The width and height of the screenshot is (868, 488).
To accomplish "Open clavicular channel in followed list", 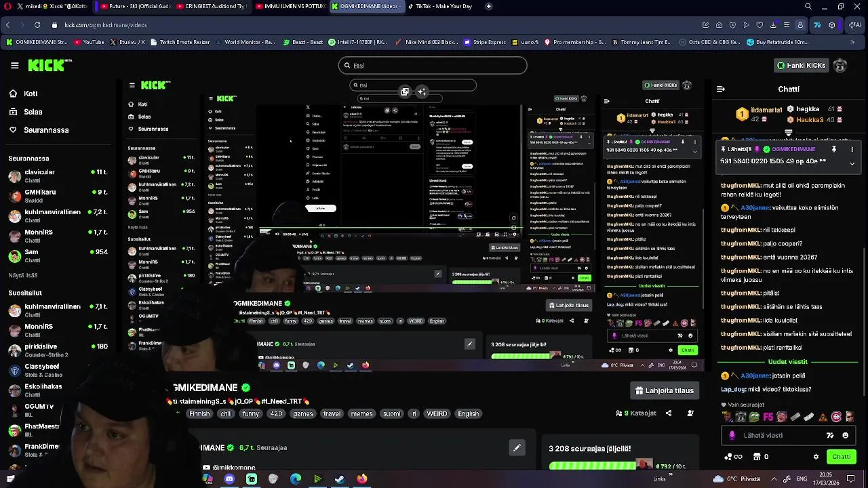I will (x=58, y=176).
